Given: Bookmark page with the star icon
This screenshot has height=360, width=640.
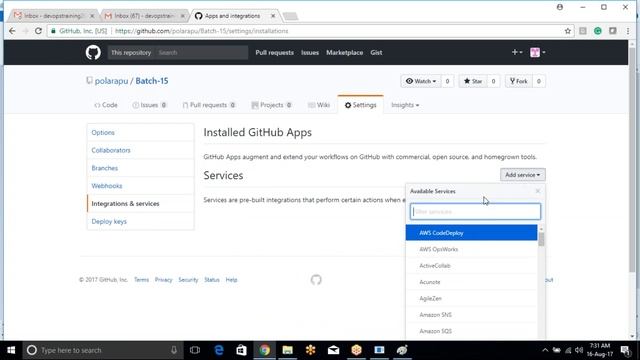Looking at the screenshot, I should click(567, 31).
